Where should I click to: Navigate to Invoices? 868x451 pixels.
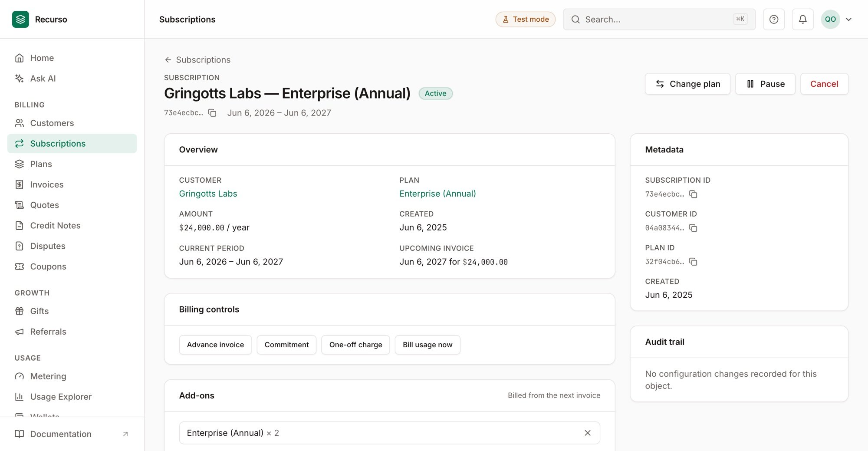click(72, 184)
